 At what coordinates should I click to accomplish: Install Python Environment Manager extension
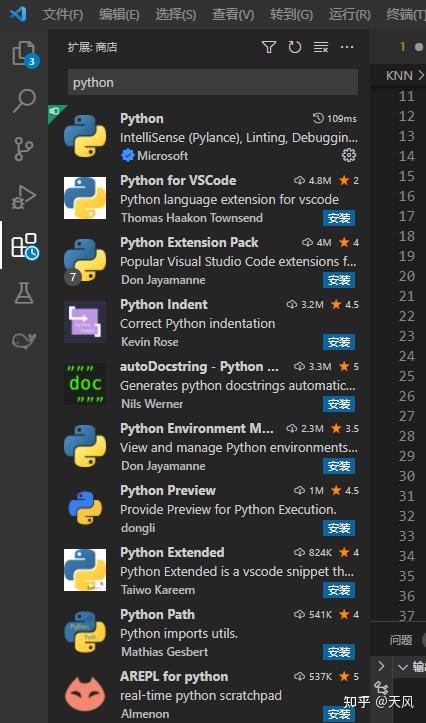point(339,466)
